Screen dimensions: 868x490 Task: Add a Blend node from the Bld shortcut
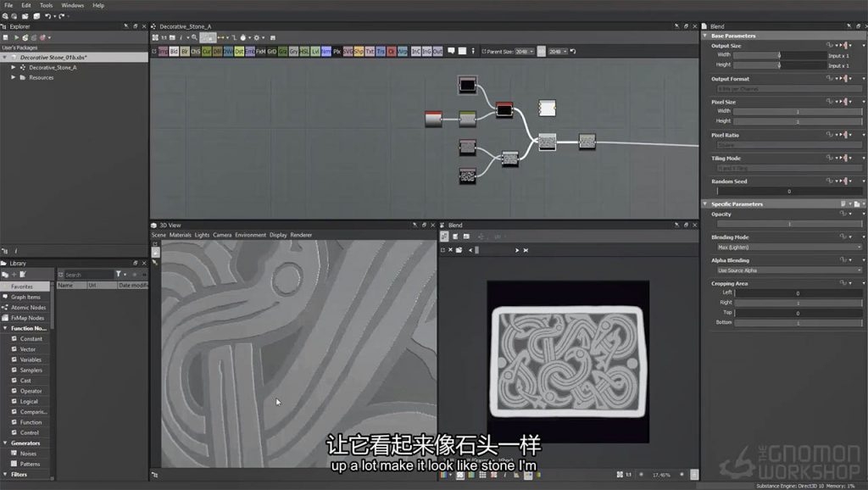pyautogui.click(x=174, y=52)
